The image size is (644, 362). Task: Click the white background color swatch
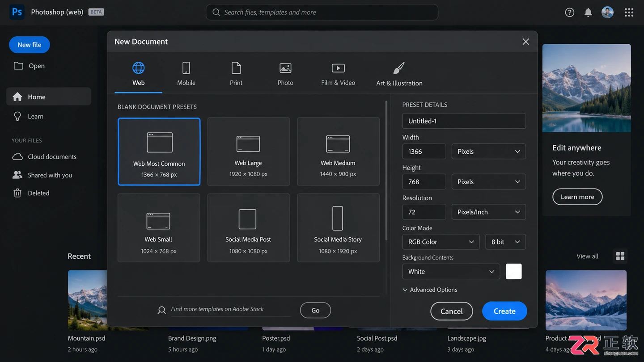pos(514,271)
